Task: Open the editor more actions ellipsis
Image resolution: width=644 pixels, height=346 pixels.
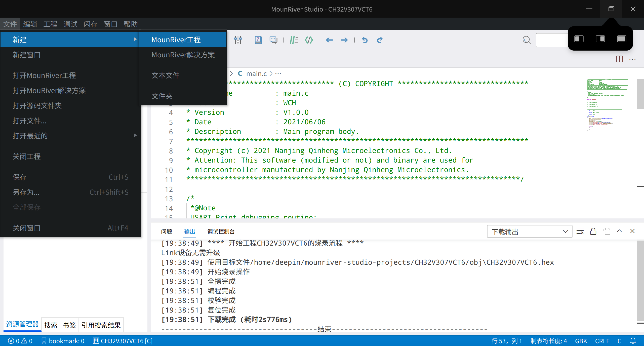Action: [x=632, y=59]
